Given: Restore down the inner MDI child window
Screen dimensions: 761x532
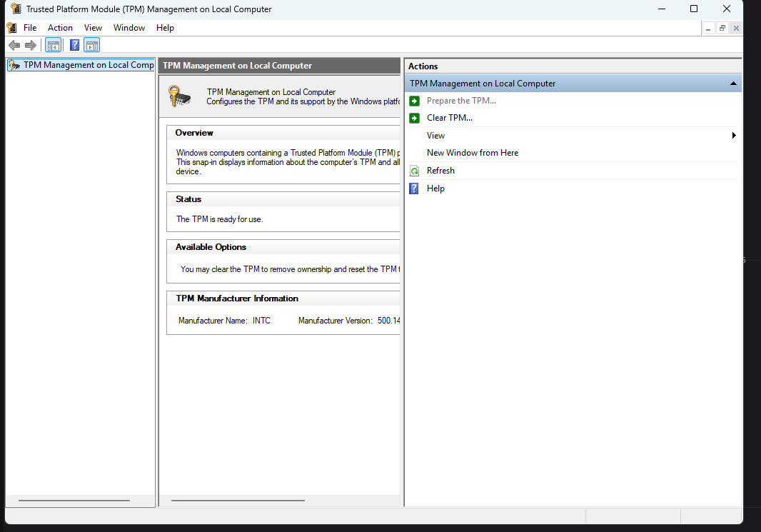Looking at the screenshot, I should click(722, 28).
